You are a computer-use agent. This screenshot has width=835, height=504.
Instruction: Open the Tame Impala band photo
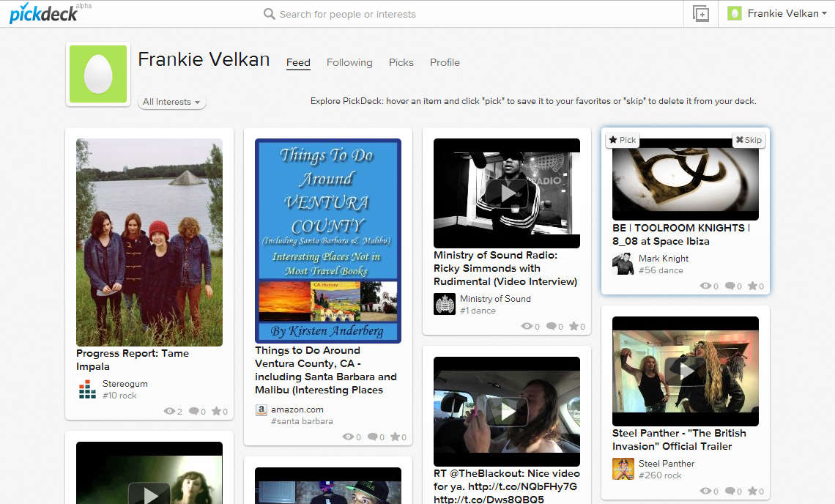[149, 242]
